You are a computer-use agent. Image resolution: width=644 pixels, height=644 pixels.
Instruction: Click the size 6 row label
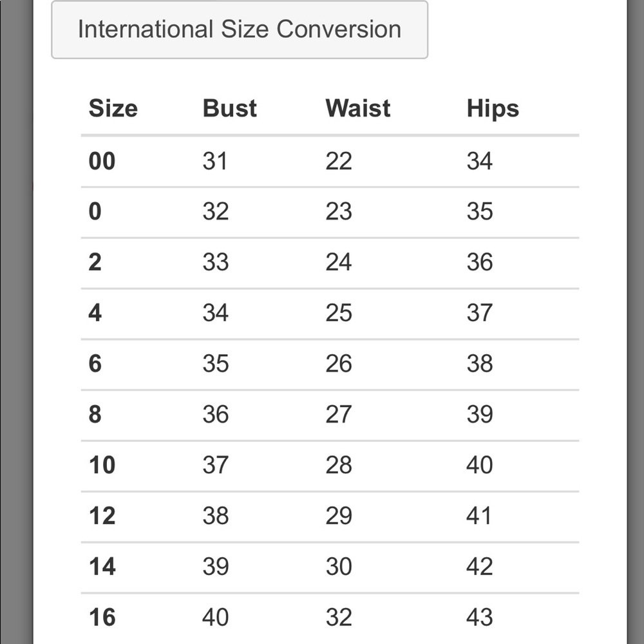(95, 363)
